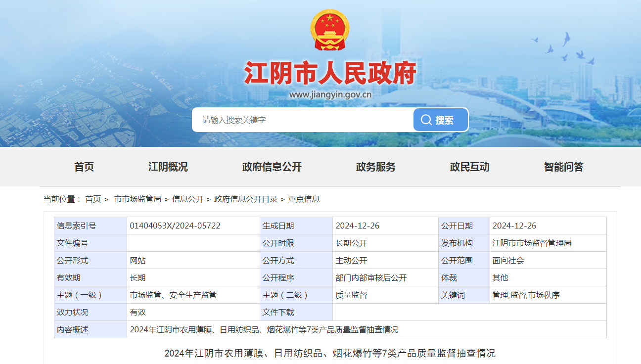641x364 pixels.
Task: Click the 发布机构 label cell
Action: [x=464, y=243]
